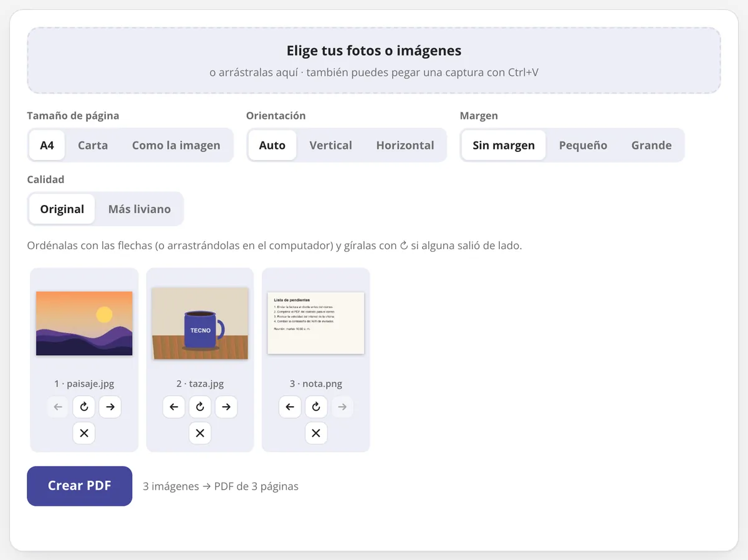The height and width of the screenshot is (560, 748).
Task: Switch orientation to Vertical
Action: [x=331, y=145]
